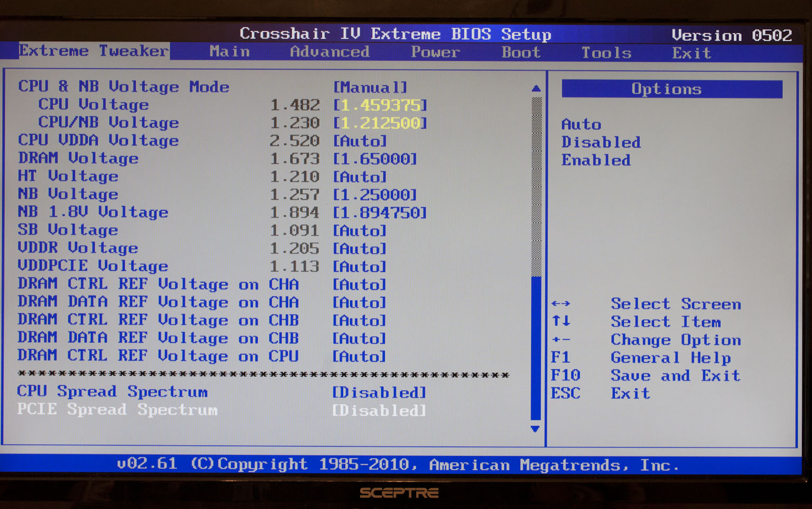Change VDDPCIE Voltage Auto setting
The image size is (812, 509).
tap(359, 267)
